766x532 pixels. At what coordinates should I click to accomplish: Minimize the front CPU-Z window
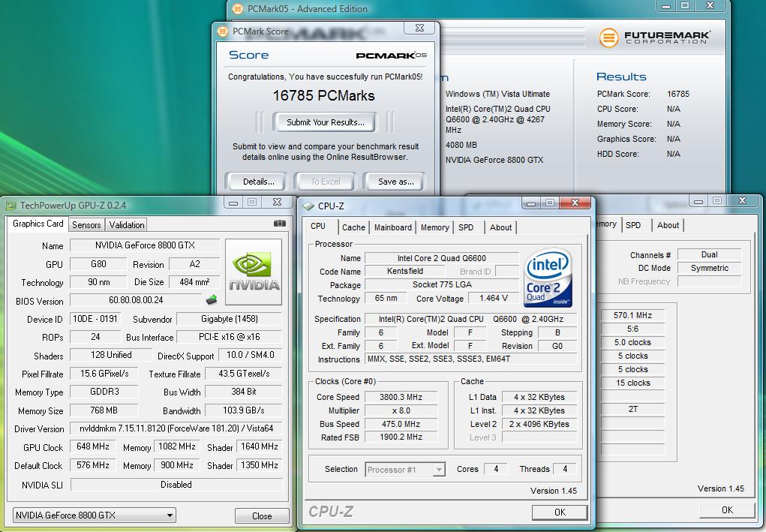click(x=531, y=203)
